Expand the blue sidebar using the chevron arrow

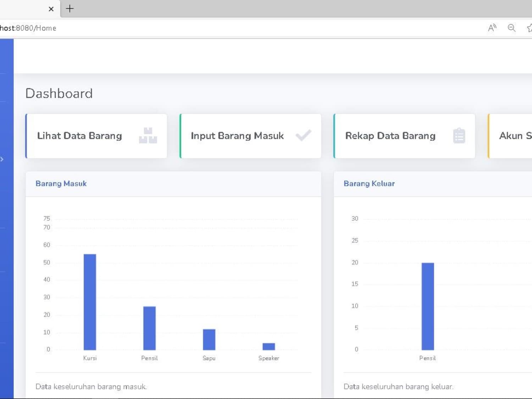tap(2, 159)
